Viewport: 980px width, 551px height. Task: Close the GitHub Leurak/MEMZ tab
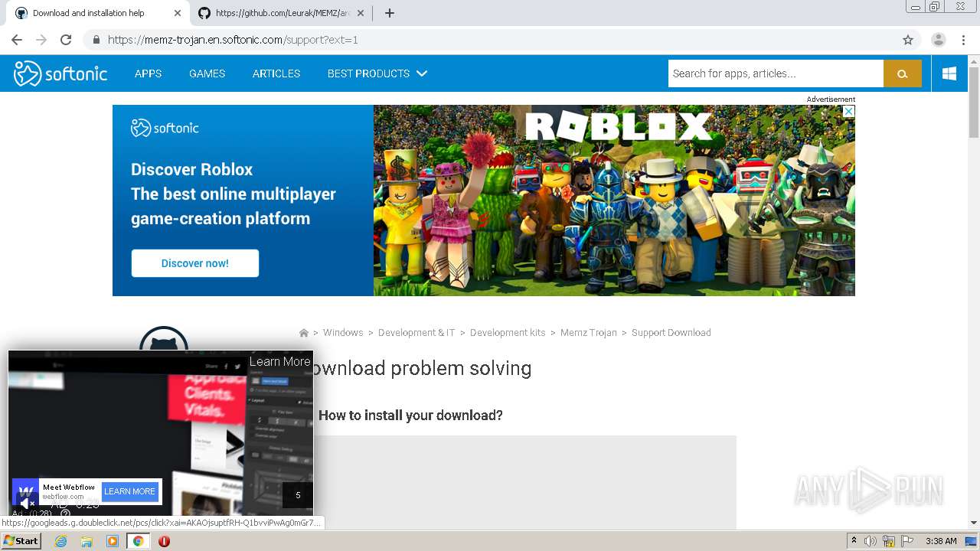[360, 13]
